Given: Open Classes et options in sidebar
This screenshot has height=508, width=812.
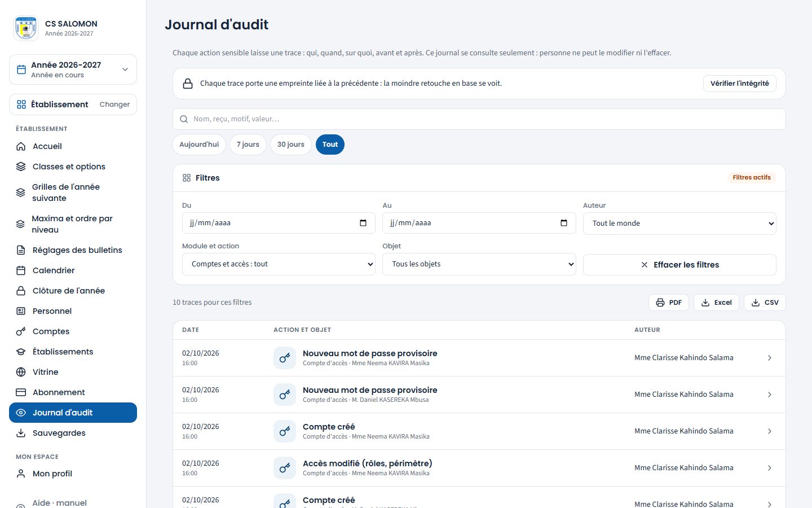Looking at the screenshot, I should point(73,167).
